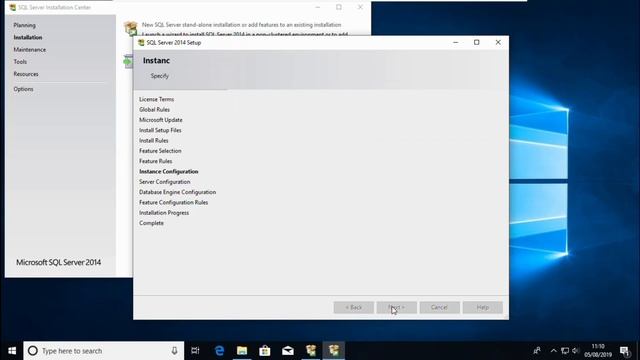Image resolution: width=640 pixels, height=360 pixels.
Task: Click the Next button in Setup
Action: pos(397,307)
